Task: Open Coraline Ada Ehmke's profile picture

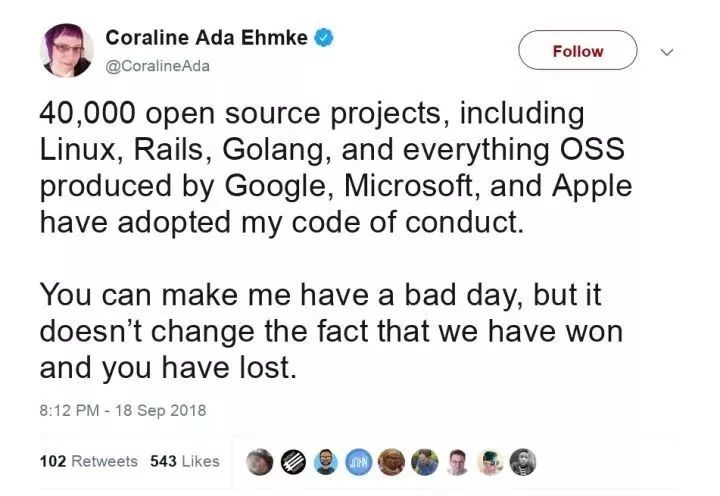Action: [67, 50]
